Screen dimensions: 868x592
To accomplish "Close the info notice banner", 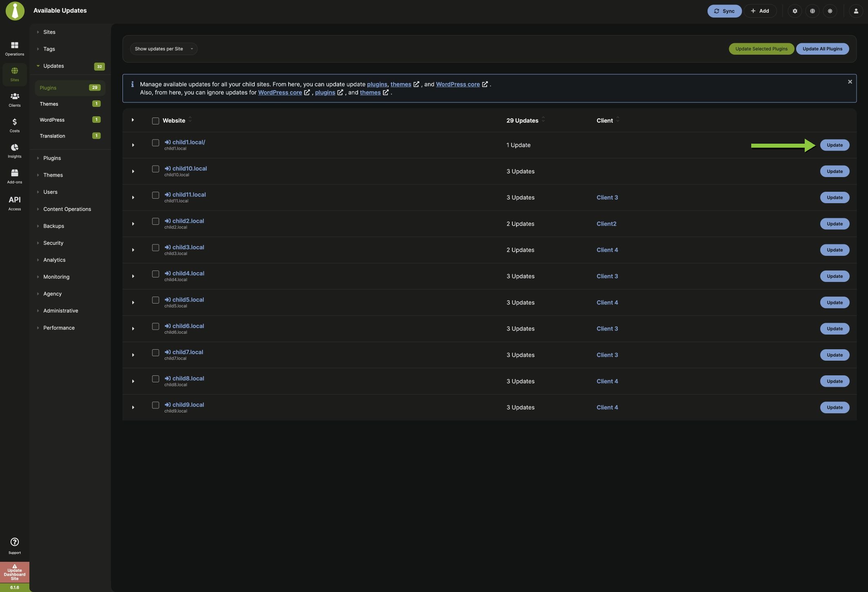I will pos(850,82).
